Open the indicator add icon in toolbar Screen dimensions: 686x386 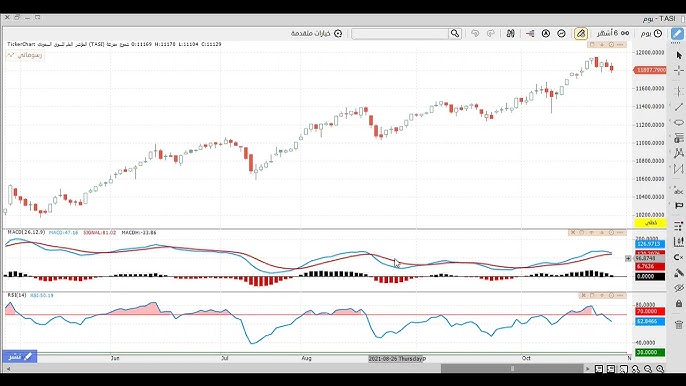530,34
